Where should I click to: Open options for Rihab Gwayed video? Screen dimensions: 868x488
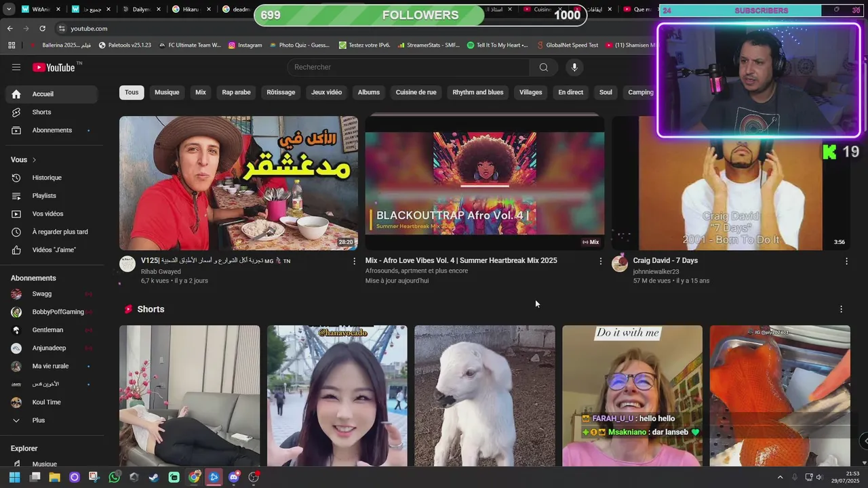(354, 261)
